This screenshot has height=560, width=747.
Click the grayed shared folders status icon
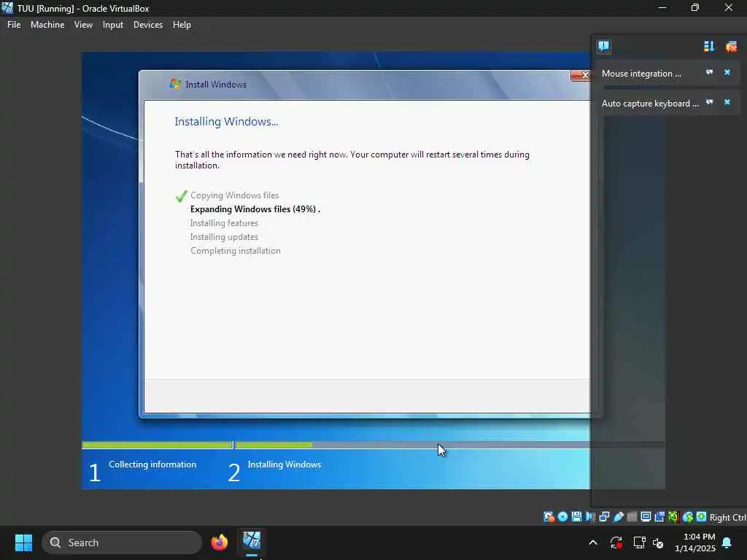632,517
